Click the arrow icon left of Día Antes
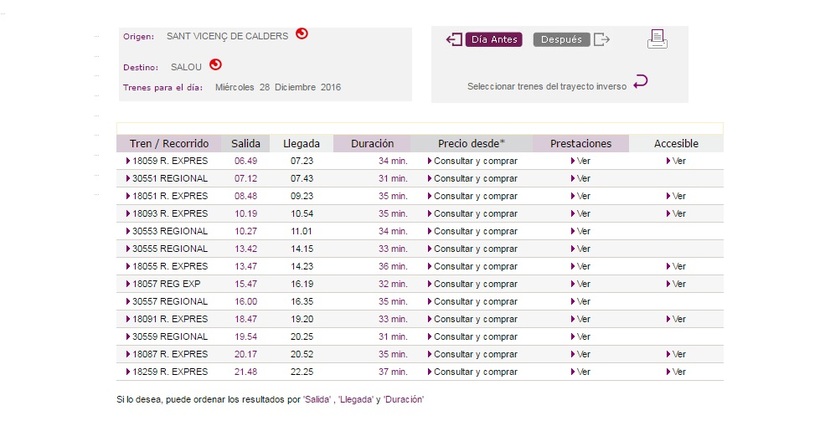The width and height of the screenshot is (820, 426). click(454, 40)
